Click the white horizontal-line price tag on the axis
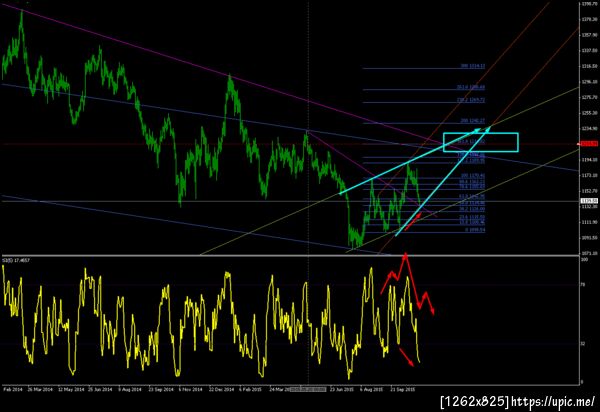The image size is (600, 412). point(589,201)
